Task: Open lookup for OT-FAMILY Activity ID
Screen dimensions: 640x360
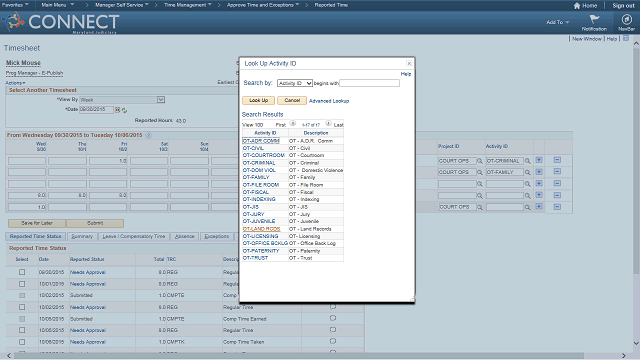Action: tap(528, 172)
